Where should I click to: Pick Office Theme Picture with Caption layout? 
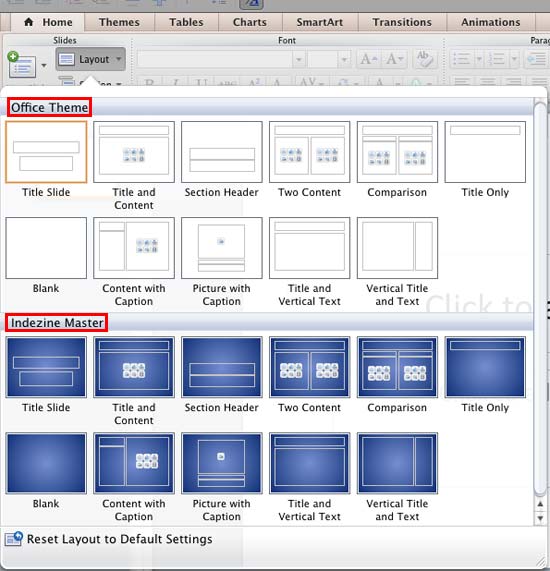221,248
